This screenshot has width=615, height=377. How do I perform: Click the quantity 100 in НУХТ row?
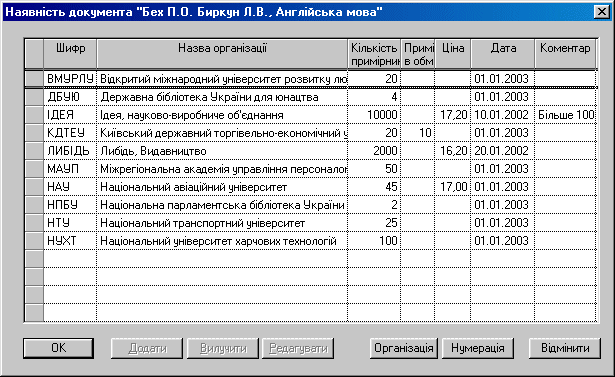pos(374,241)
